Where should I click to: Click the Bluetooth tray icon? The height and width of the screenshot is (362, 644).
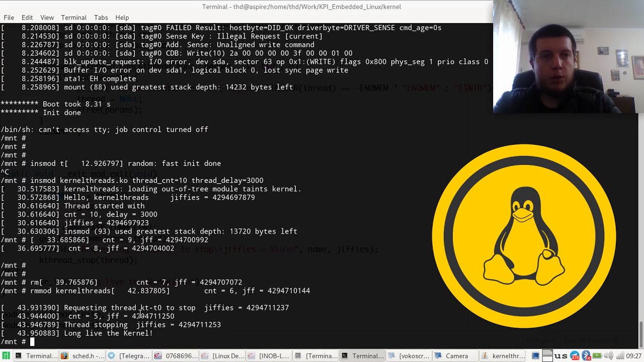(x=587, y=355)
